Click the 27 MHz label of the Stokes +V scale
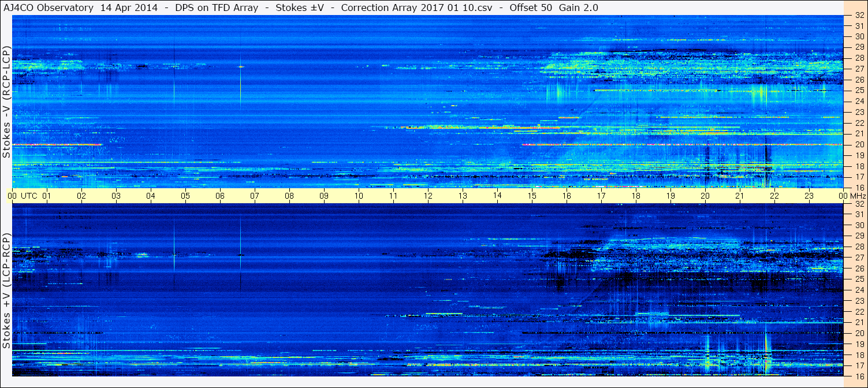The image size is (868, 388). click(859, 258)
